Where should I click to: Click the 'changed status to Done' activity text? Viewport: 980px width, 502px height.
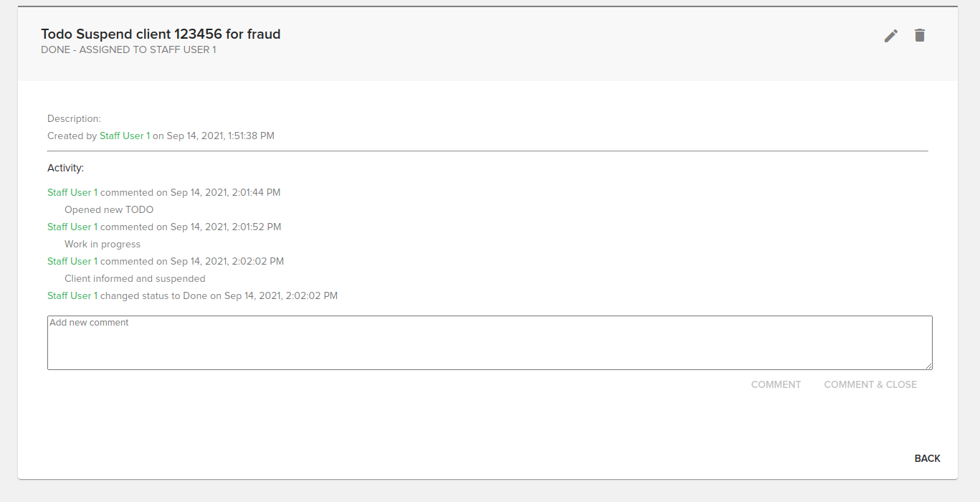click(153, 295)
